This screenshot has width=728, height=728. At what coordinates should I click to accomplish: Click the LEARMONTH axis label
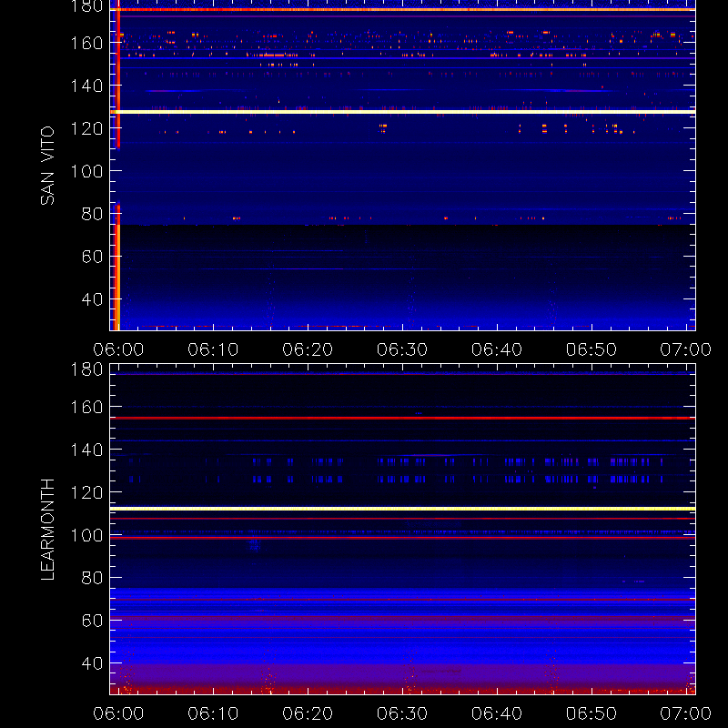47,530
